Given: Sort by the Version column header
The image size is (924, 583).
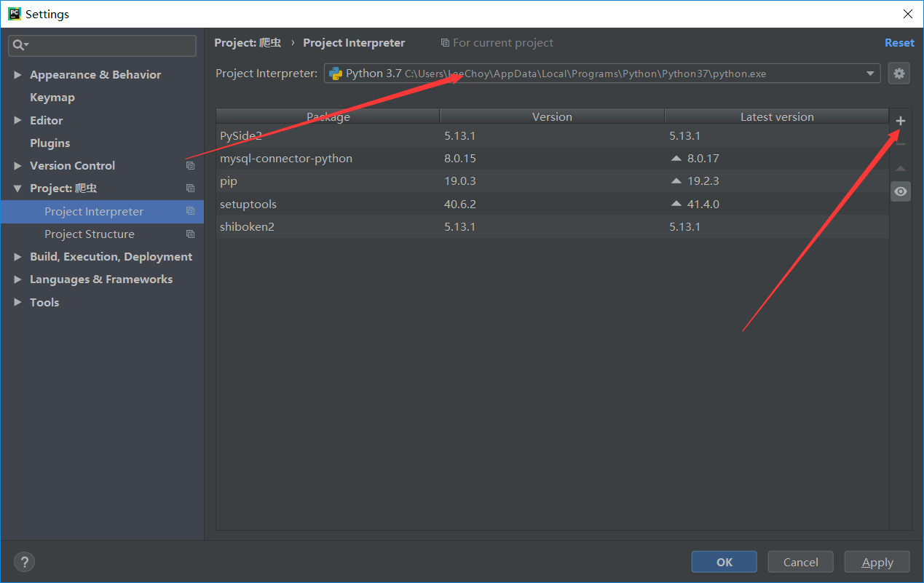Looking at the screenshot, I should [x=552, y=116].
